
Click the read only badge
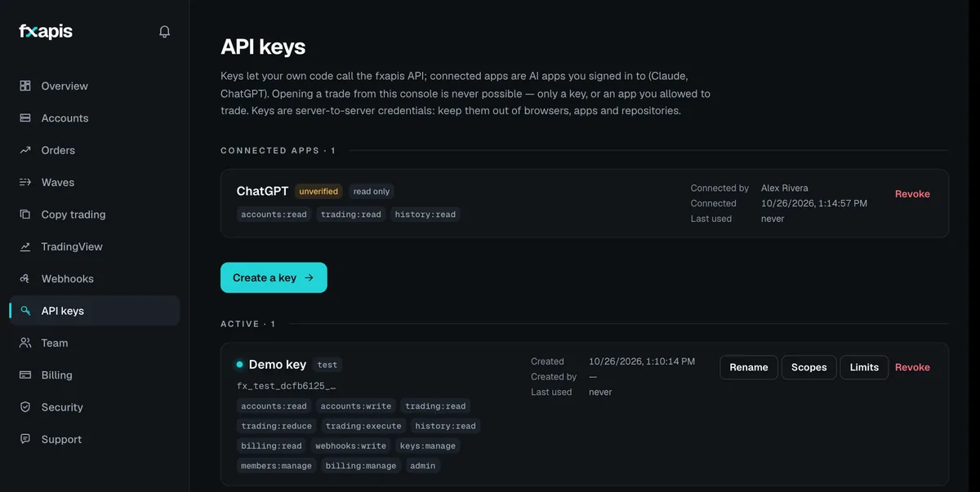click(372, 191)
